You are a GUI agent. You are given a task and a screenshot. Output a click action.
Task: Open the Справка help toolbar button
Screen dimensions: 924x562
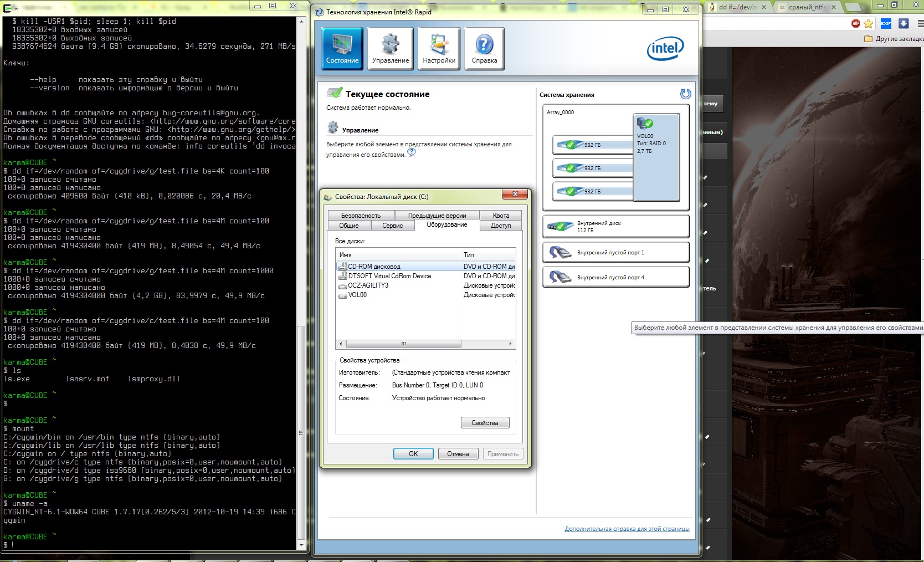tap(484, 49)
